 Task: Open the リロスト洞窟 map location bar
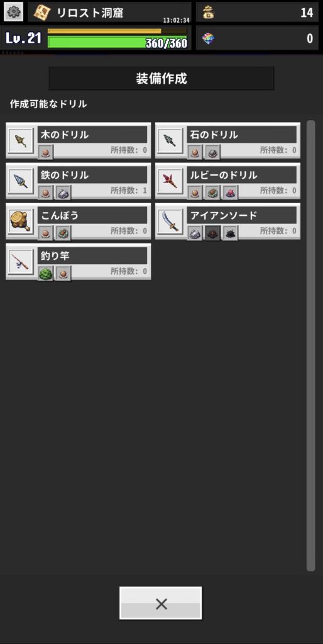(x=109, y=12)
